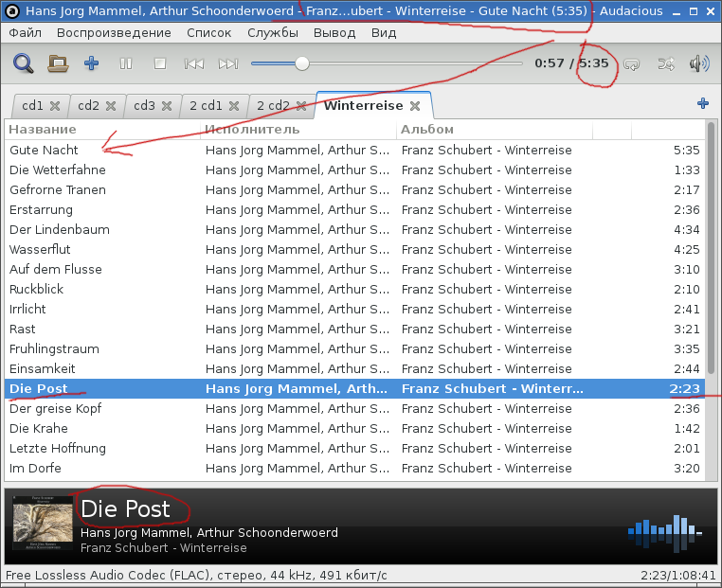Viewport: 722px width, 588px height.
Task: Click the highlighted Die Post row
Action: coord(354,388)
